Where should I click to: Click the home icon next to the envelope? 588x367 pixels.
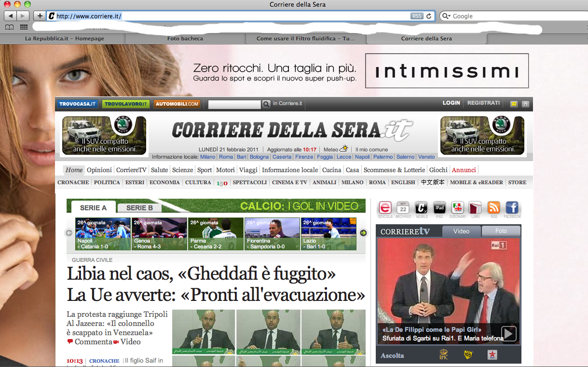click(x=525, y=104)
